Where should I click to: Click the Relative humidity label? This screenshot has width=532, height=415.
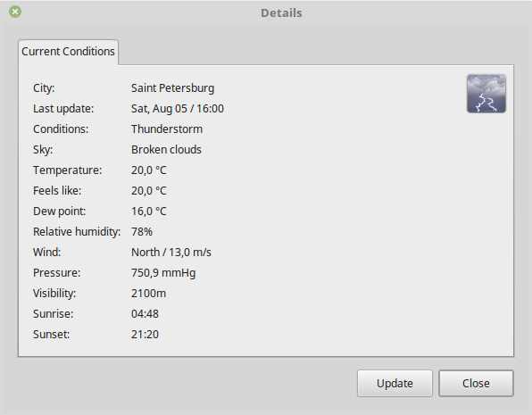(77, 232)
